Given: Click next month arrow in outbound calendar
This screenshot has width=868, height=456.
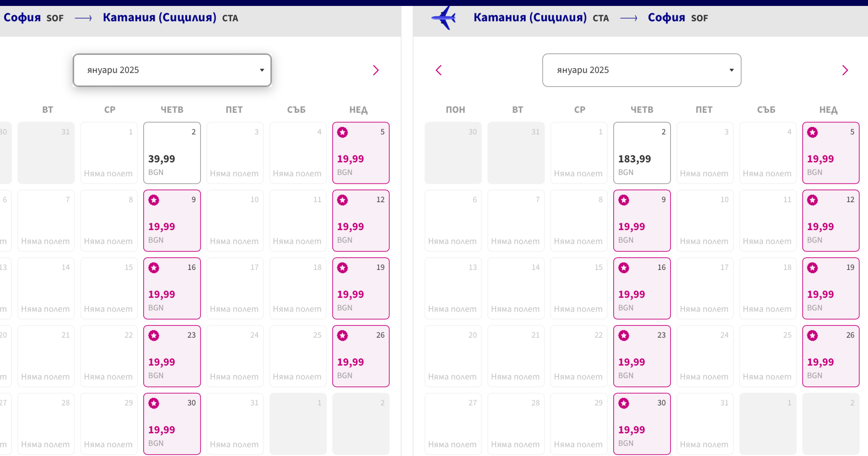Looking at the screenshot, I should [376, 70].
